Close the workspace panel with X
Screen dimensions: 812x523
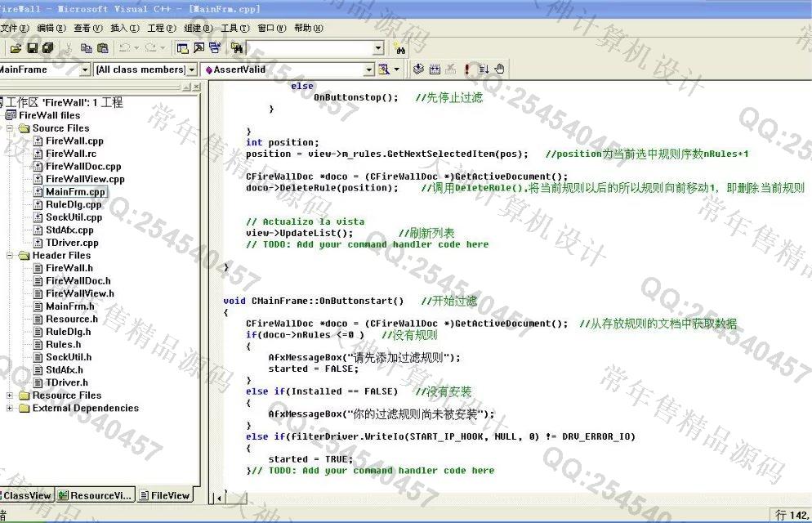coord(196,87)
